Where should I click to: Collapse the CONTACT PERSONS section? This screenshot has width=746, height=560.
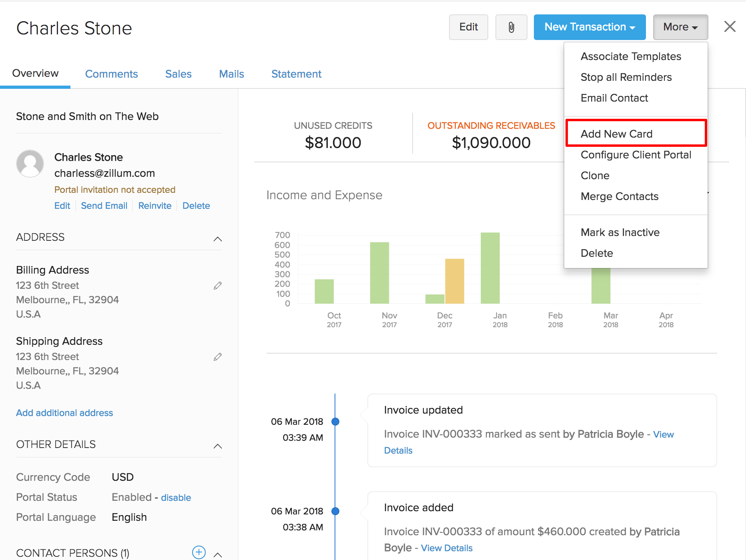tap(218, 554)
